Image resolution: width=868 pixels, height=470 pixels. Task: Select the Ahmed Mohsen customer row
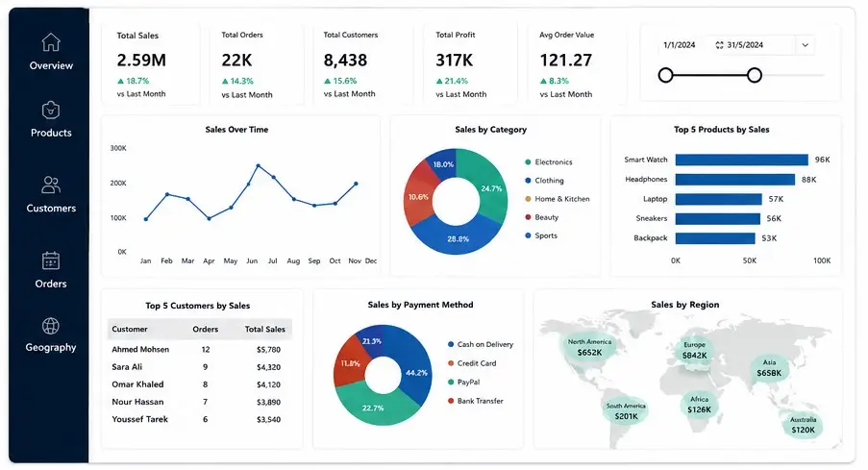[x=199, y=349]
